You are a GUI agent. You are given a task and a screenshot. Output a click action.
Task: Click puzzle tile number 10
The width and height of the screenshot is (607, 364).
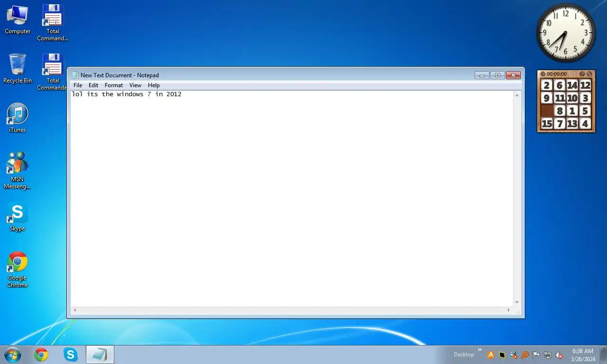point(572,98)
